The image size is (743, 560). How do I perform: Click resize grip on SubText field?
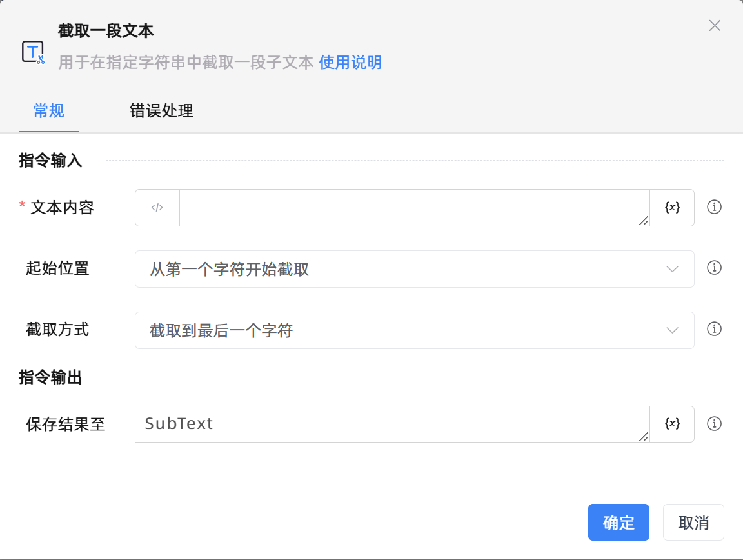pos(643,437)
